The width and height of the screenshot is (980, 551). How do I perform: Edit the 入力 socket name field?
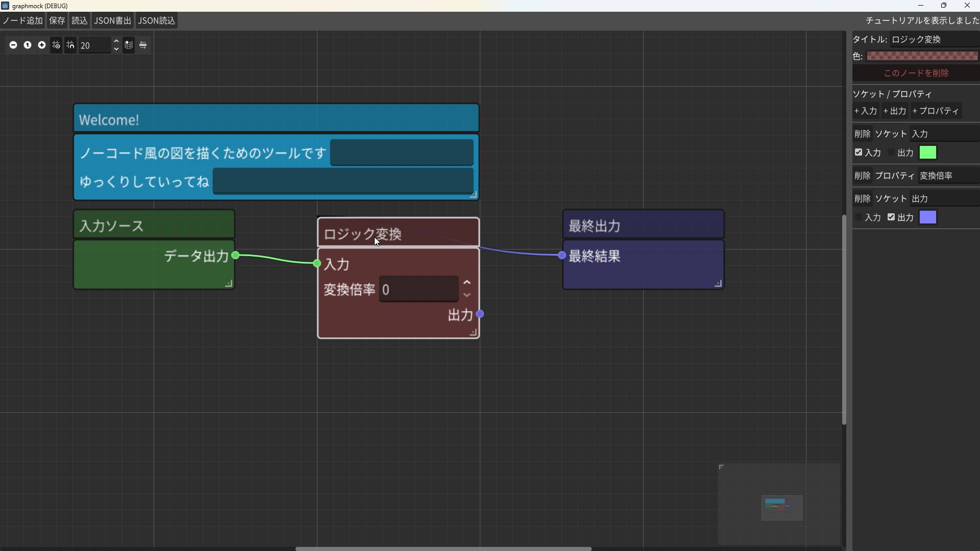coord(944,134)
